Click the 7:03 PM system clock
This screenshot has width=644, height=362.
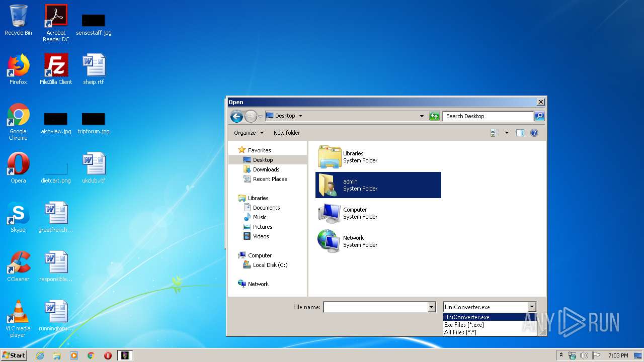(618, 355)
